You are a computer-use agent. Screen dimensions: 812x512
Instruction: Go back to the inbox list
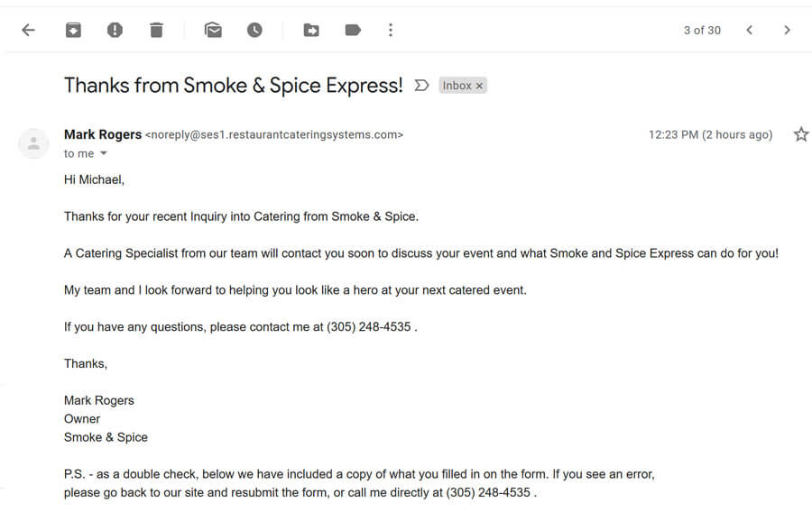pos(29,30)
